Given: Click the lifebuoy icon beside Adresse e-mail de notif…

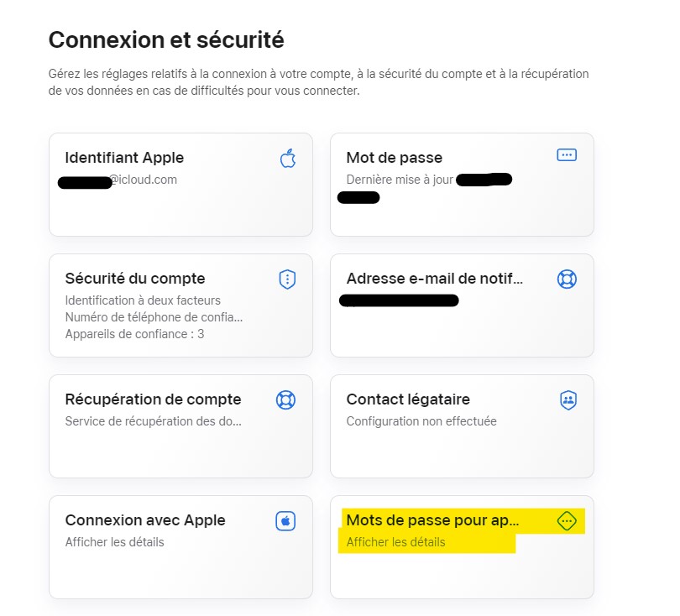Looking at the screenshot, I should point(567,279).
